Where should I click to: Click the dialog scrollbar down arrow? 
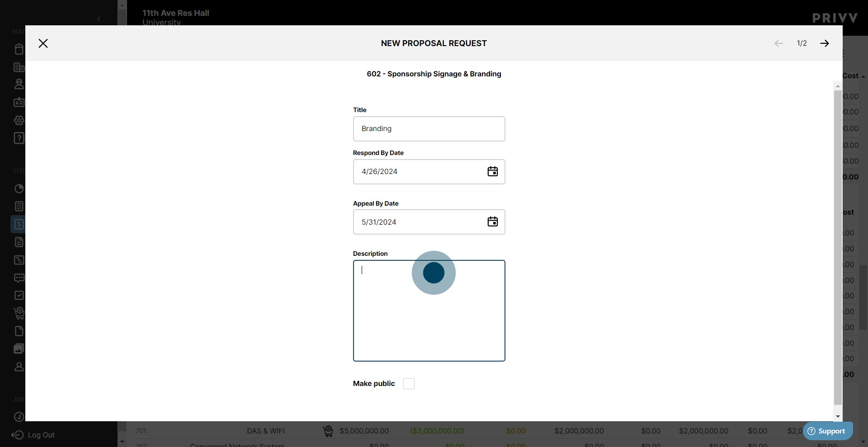pos(838,417)
